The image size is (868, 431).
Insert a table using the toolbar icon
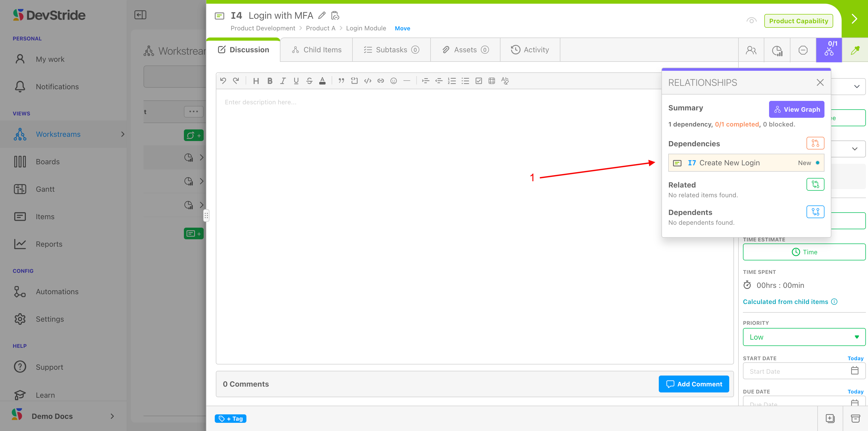tap(492, 81)
